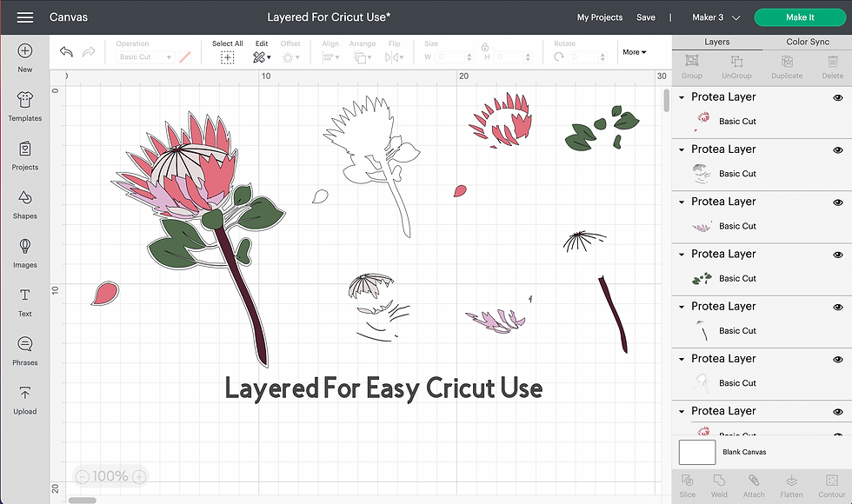Open the Shapes tool
This screenshot has height=504, width=852.
tap(25, 204)
